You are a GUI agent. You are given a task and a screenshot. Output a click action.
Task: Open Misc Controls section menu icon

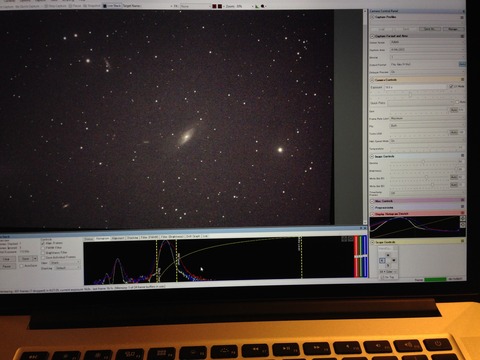click(462, 200)
